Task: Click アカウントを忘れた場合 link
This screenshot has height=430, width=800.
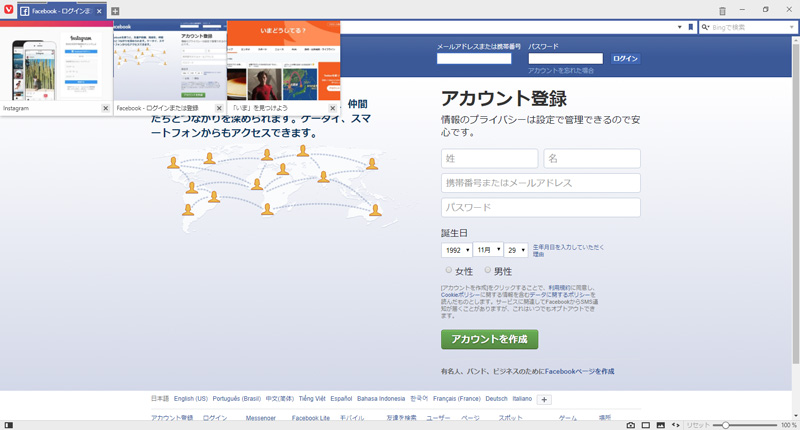Action: coord(561,70)
